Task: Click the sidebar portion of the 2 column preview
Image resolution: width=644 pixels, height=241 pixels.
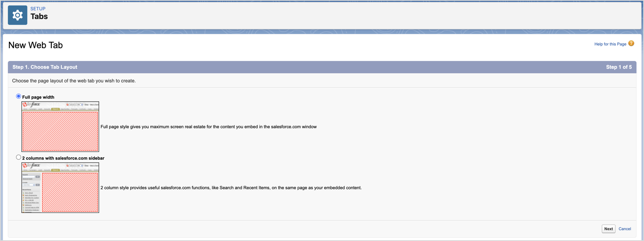Action: 31,193
